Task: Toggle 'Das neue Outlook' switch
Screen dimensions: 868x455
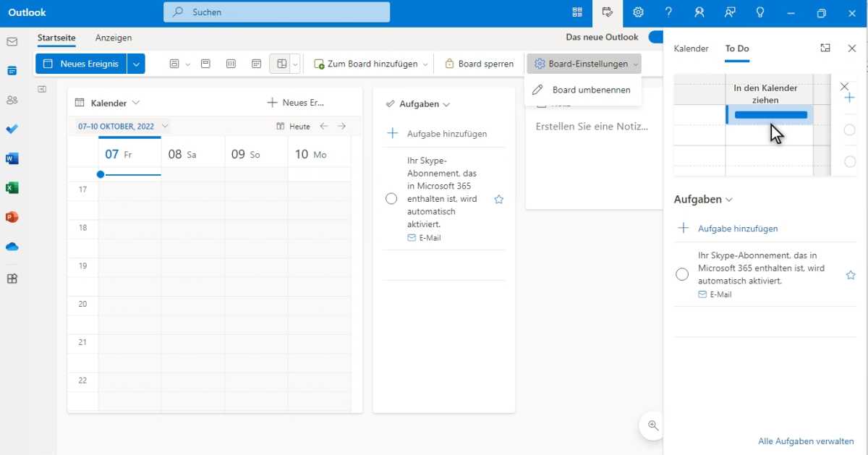Action: pos(656,37)
